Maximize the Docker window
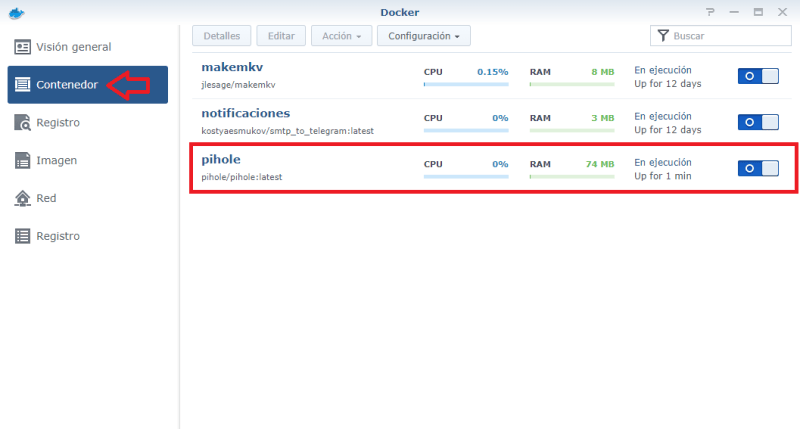This screenshot has width=800, height=429. [x=758, y=12]
